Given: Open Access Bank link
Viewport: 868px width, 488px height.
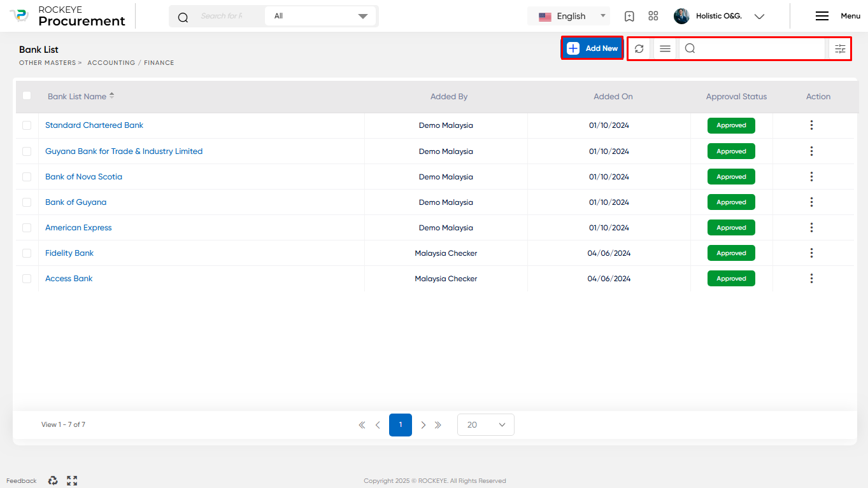Looking at the screenshot, I should [69, 279].
